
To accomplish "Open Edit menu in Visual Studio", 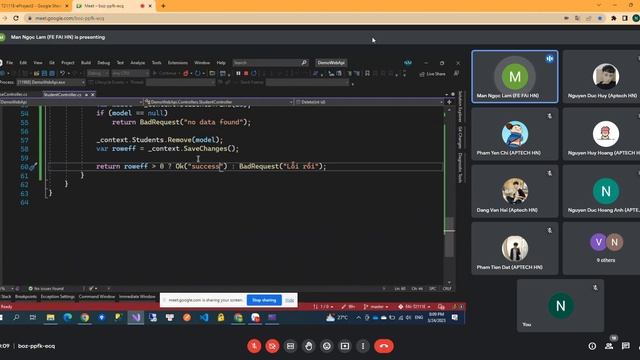I will click(23, 63).
